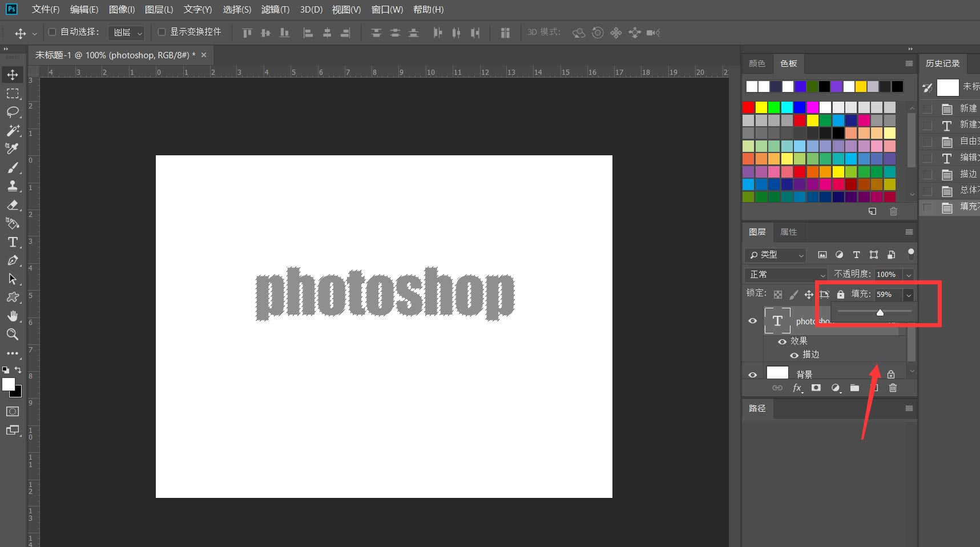Open the blend mode dropdown
Screen dimensions: 980x547
786,275
